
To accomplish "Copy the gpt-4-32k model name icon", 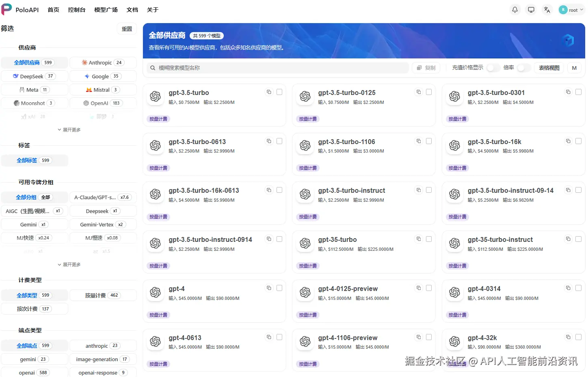I will [x=568, y=337].
